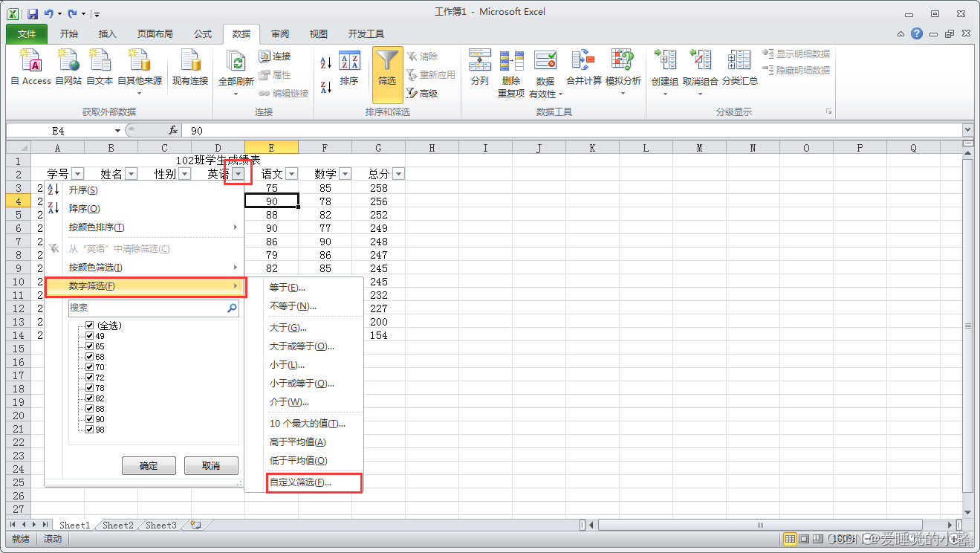Switch to 公式 Formulas tab
Viewport: 980px width, 553px height.
203,33
